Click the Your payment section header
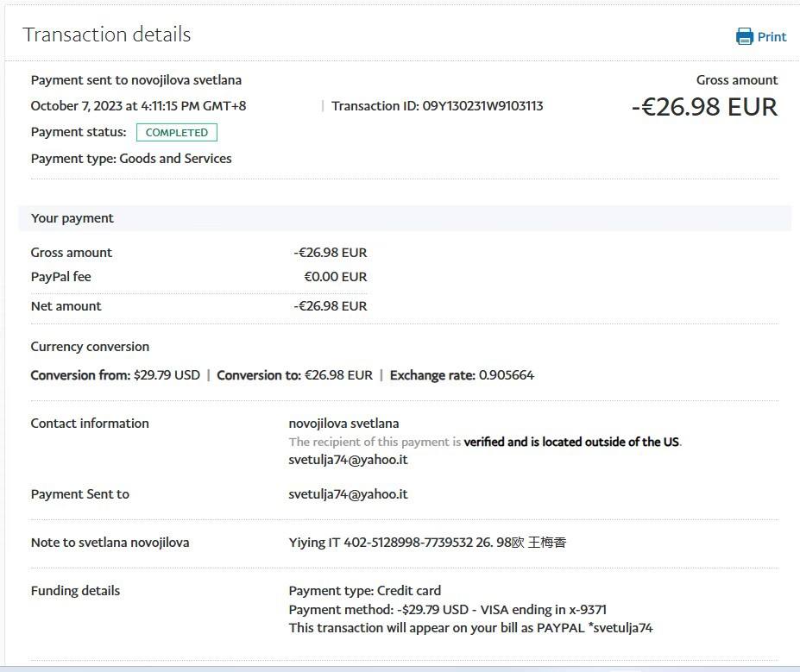The height and width of the screenshot is (672, 800). click(x=72, y=218)
